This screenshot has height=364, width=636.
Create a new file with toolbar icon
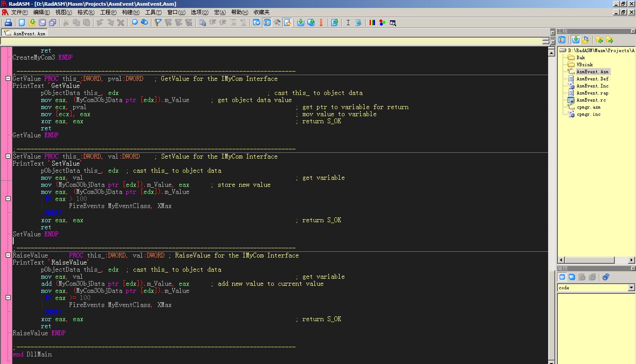[x=22, y=23]
